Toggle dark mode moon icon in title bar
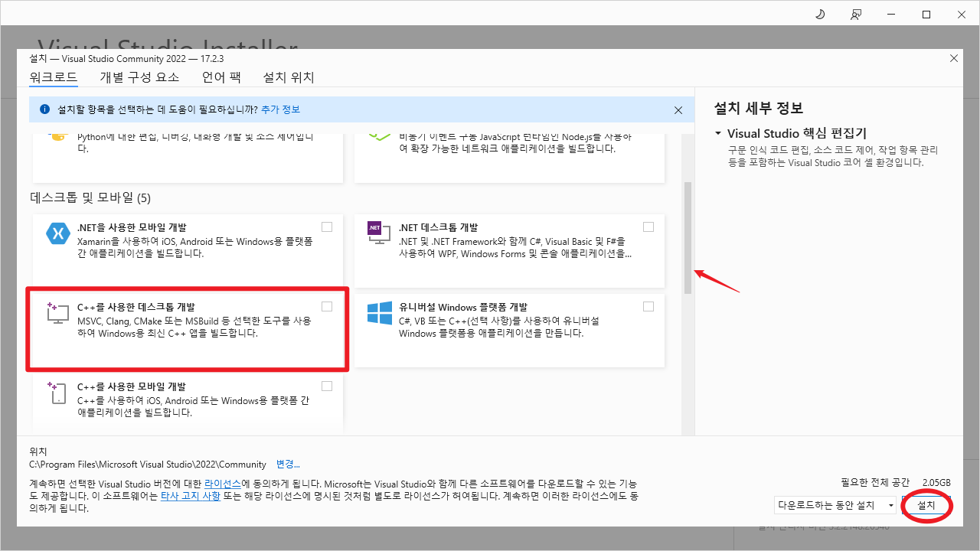The image size is (980, 551). (x=820, y=15)
